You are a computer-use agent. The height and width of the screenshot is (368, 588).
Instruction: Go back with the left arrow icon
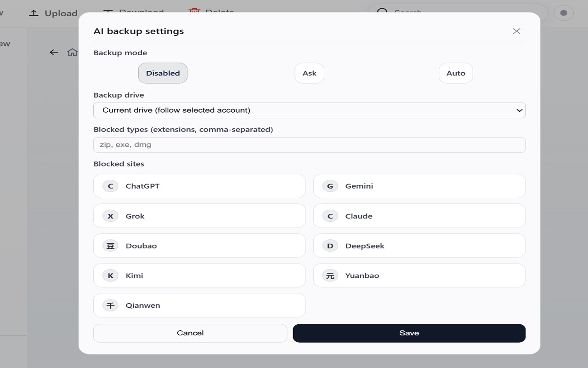[x=54, y=52]
